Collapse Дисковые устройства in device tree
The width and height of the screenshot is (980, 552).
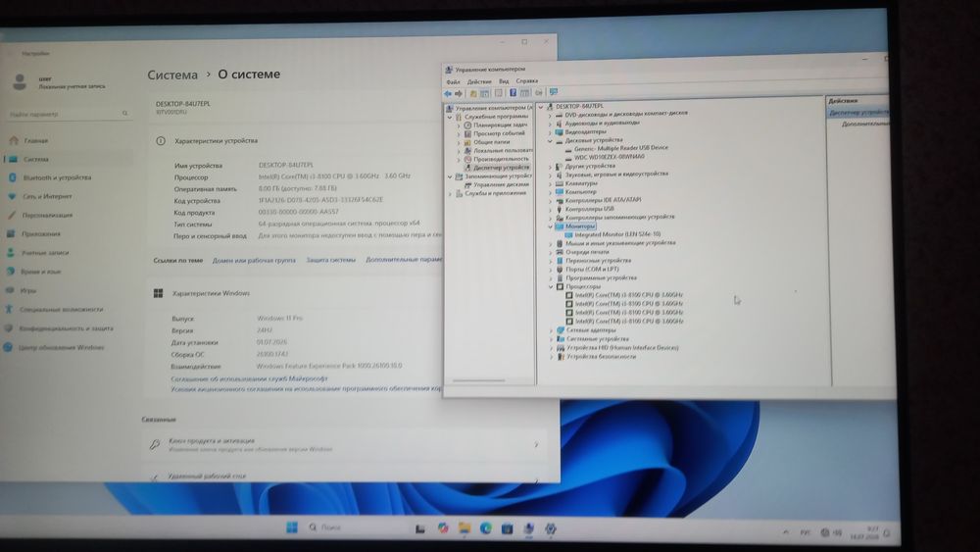[550, 140]
